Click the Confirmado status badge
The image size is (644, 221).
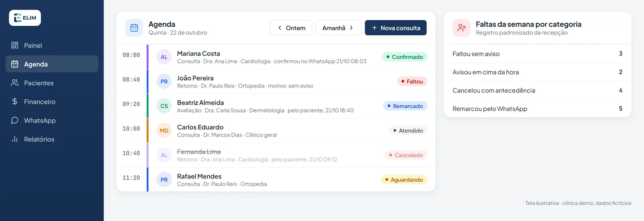pos(405,57)
